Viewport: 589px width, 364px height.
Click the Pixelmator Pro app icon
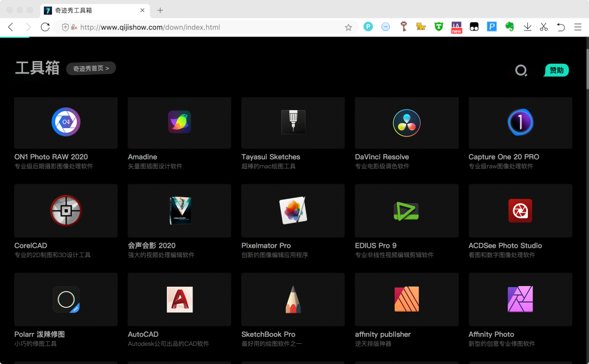coord(293,210)
